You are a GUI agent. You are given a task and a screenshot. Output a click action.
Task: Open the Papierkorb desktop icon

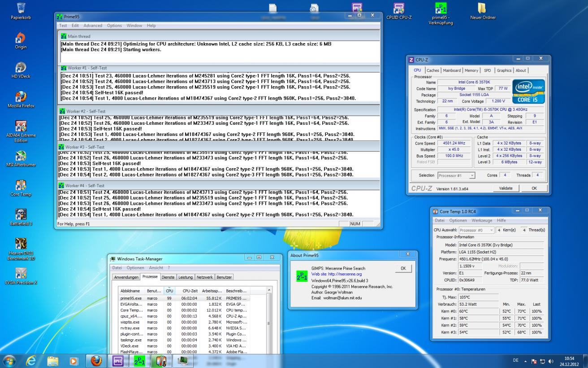click(x=21, y=10)
